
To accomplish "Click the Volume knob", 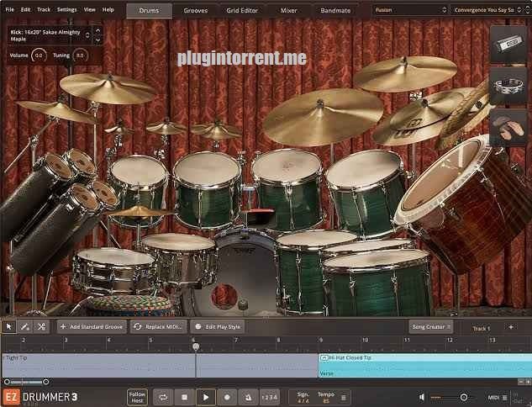I will pyautogui.click(x=39, y=55).
